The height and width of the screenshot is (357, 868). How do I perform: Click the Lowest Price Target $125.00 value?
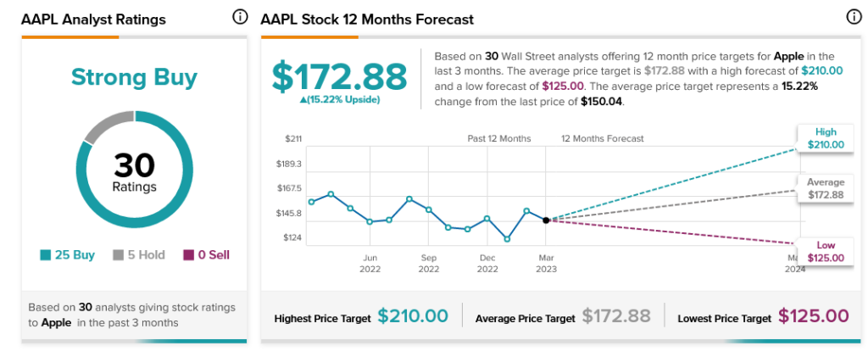813,316
